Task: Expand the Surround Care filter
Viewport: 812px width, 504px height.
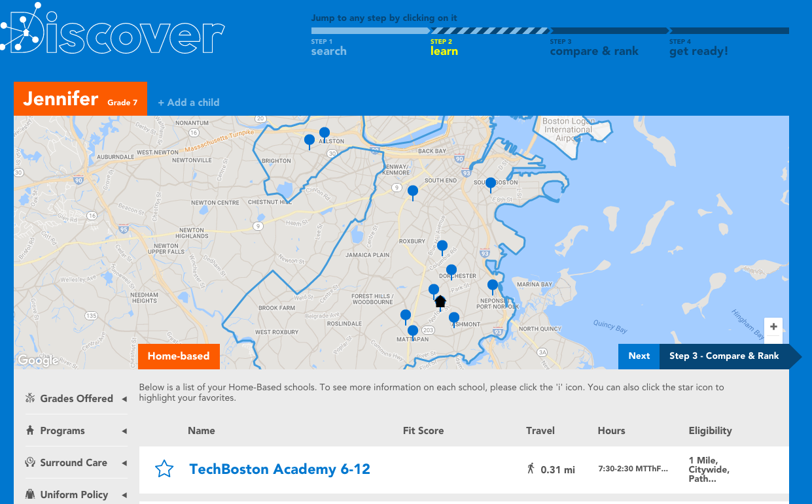Action: [77, 463]
